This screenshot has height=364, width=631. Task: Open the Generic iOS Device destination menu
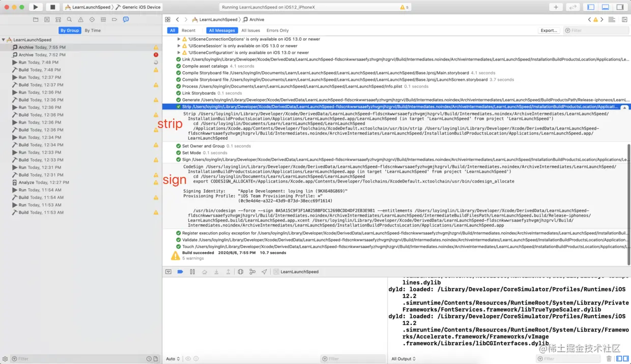pyautogui.click(x=138, y=7)
